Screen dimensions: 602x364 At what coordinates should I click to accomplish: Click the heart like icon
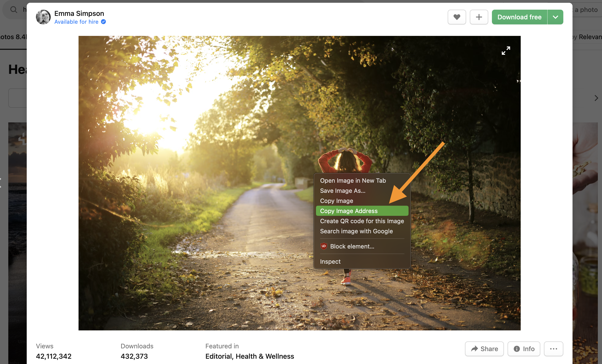[457, 17]
